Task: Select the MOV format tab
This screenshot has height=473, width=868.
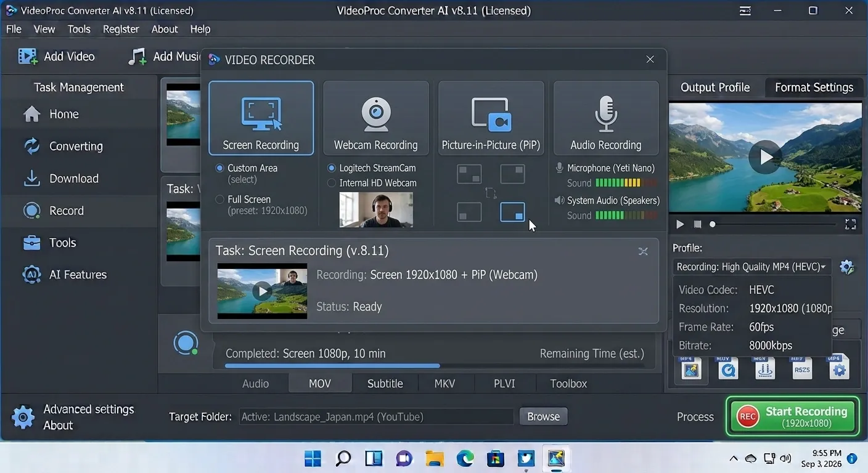Action: [x=320, y=383]
